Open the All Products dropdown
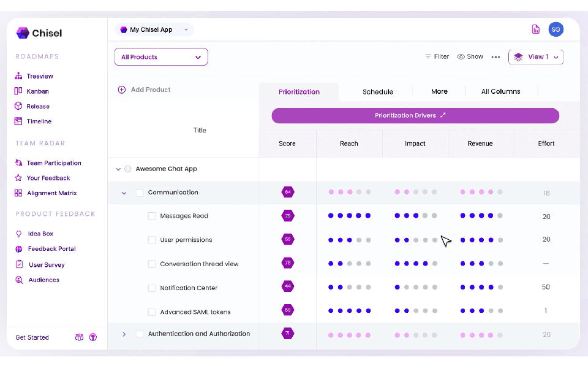 click(161, 56)
